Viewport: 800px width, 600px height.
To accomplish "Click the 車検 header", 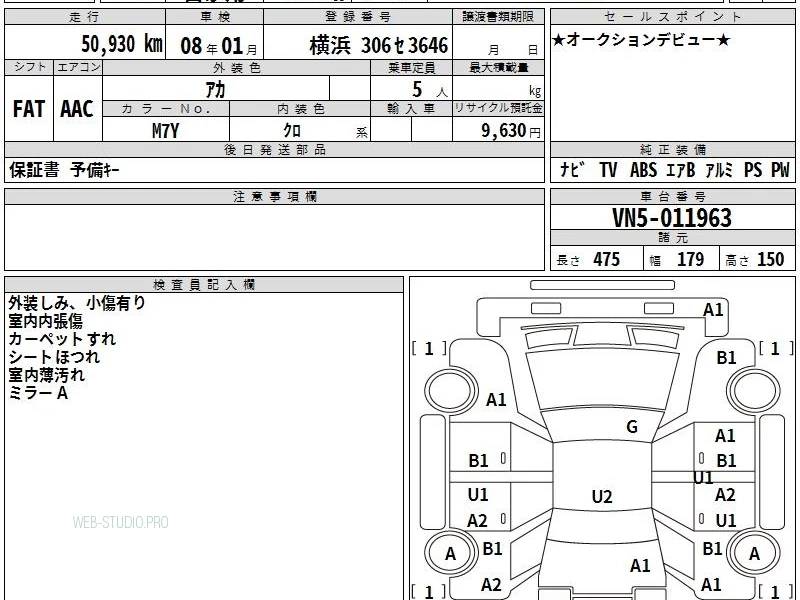I will [215, 17].
